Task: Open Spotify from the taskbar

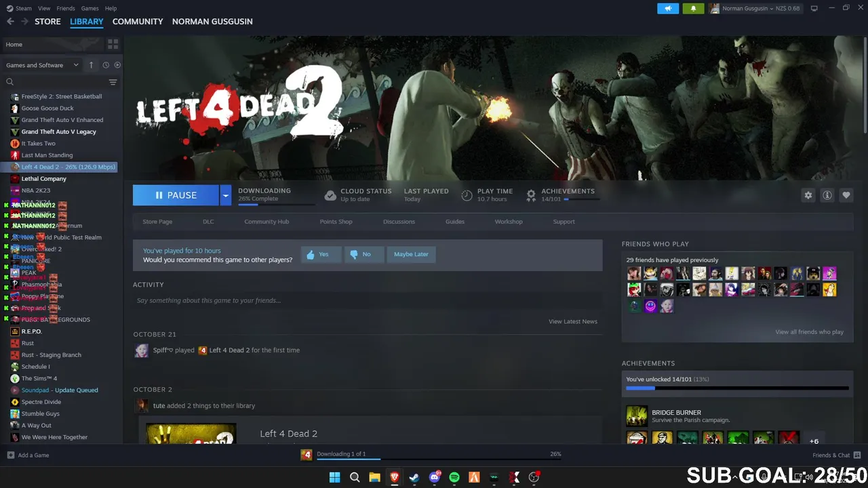Action: pos(454,477)
